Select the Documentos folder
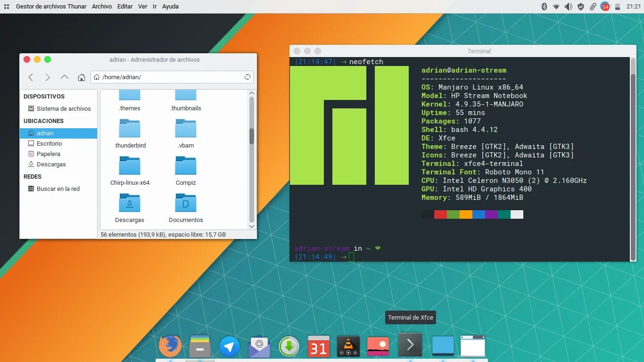Viewport: 644px width, 362px height. tap(186, 208)
